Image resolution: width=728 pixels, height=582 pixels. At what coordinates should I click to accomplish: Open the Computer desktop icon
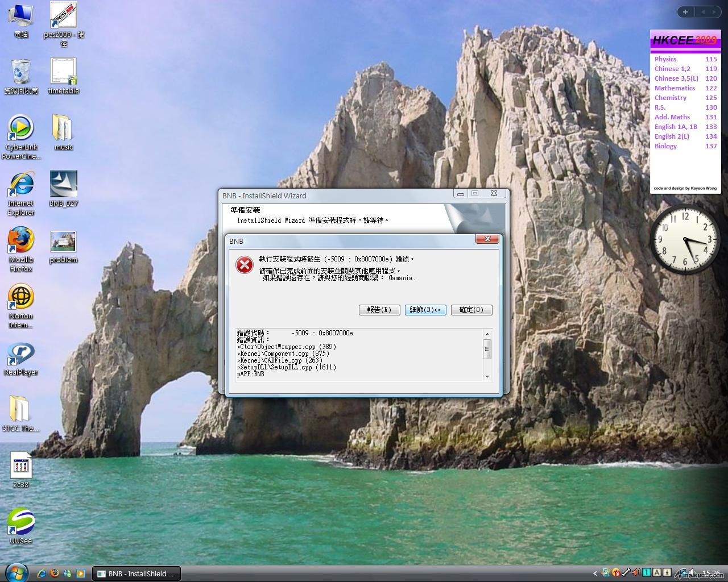pos(21,20)
